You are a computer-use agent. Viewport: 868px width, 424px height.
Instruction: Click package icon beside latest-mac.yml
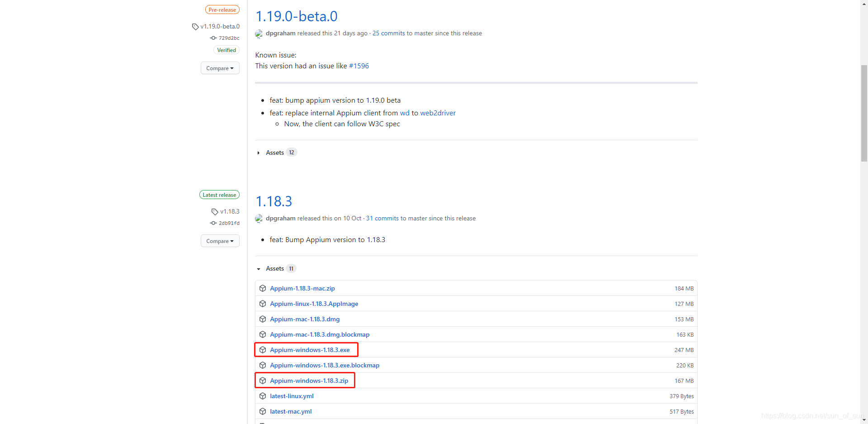[263, 411]
